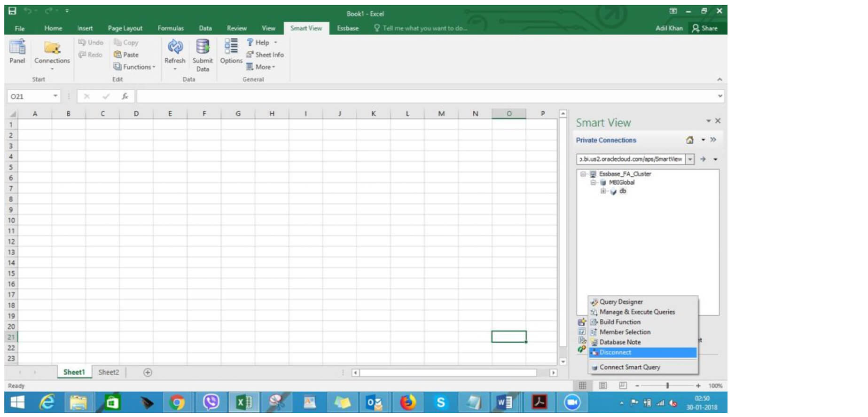Choose Manage & Execute Queries
The height and width of the screenshot is (417, 868).
click(642, 312)
